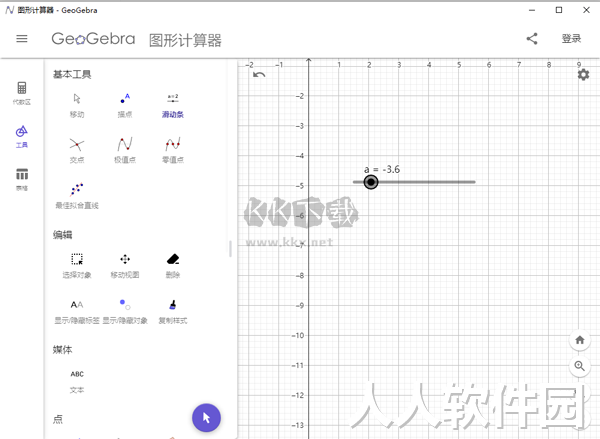Select the 极值点 extremum tool
Screen dimensions: 600x439
pyautogui.click(x=125, y=150)
